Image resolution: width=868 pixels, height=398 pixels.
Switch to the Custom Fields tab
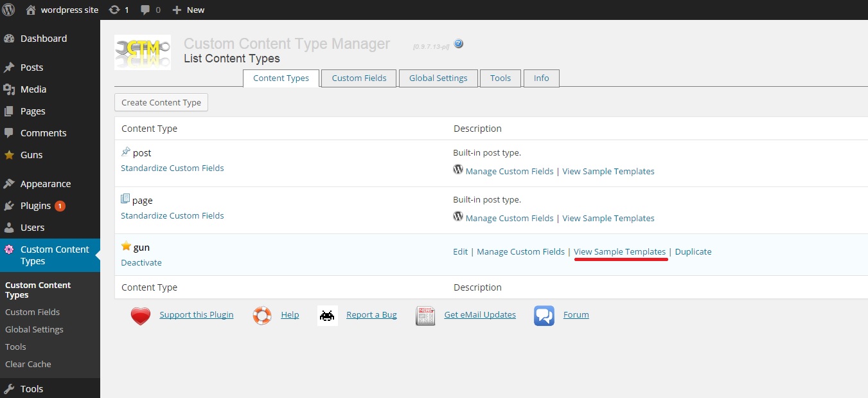[359, 78]
